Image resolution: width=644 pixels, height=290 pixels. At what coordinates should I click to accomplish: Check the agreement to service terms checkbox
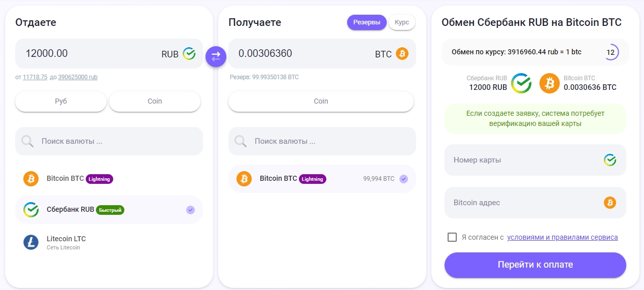pos(452,237)
